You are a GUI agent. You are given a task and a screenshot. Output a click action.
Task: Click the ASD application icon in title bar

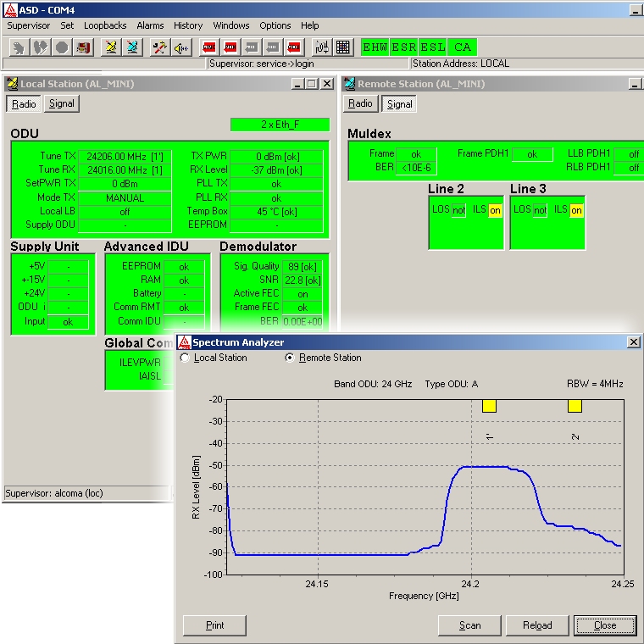click(10, 10)
